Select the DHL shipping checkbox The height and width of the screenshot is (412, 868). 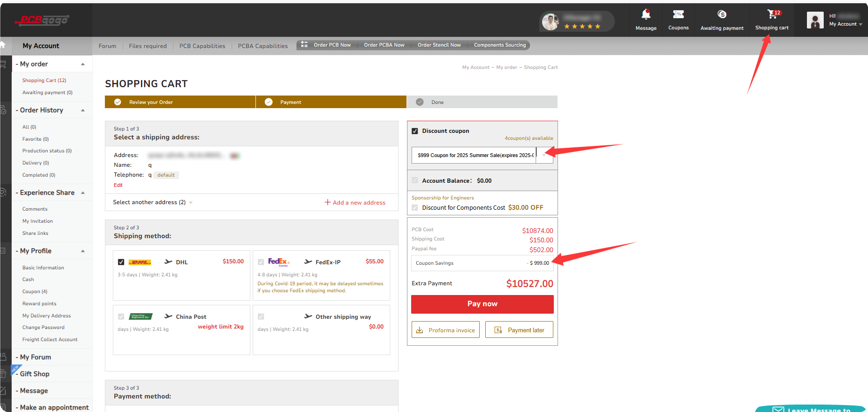tap(121, 262)
